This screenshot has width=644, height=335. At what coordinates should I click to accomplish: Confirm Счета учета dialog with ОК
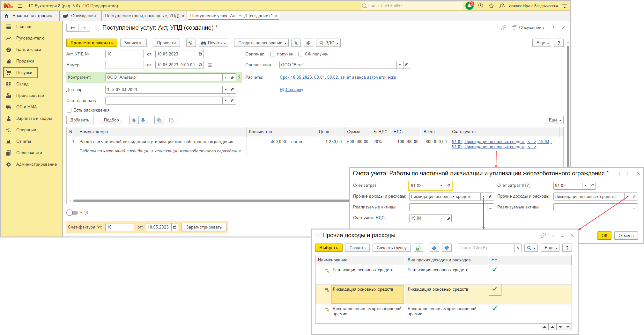click(x=604, y=236)
